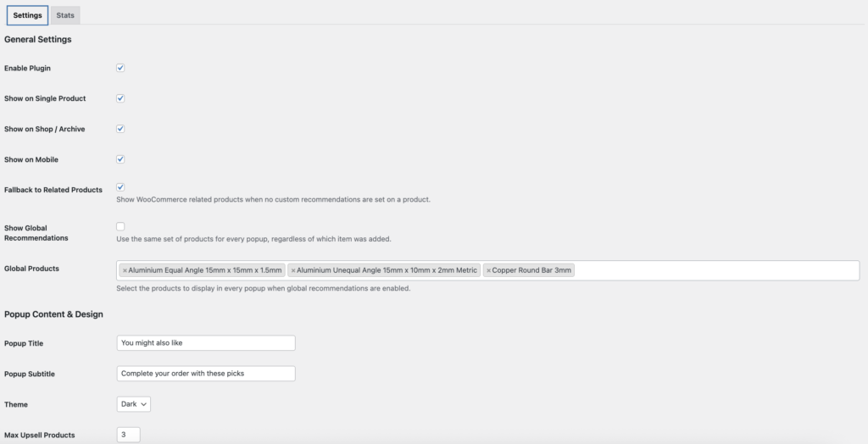Click the Max Upsell Products number field
This screenshot has width=868, height=444.
tap(128, 435)
